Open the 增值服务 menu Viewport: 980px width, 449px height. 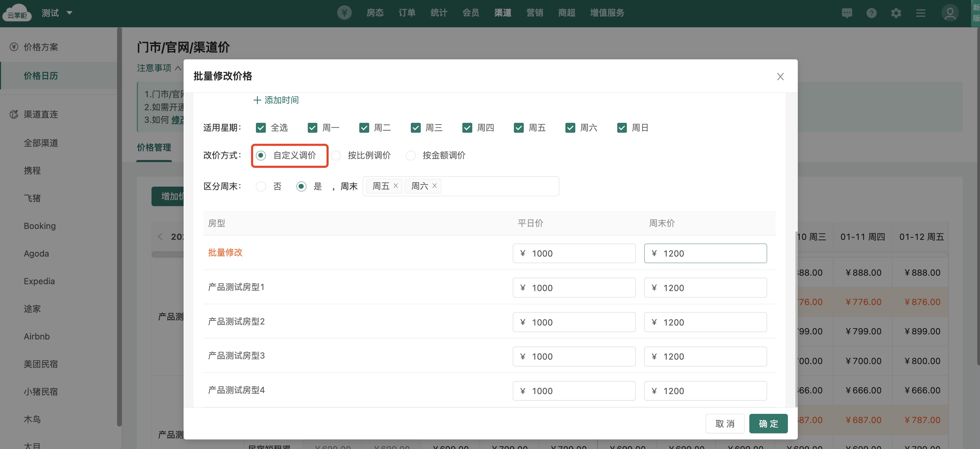click(607, 13)
